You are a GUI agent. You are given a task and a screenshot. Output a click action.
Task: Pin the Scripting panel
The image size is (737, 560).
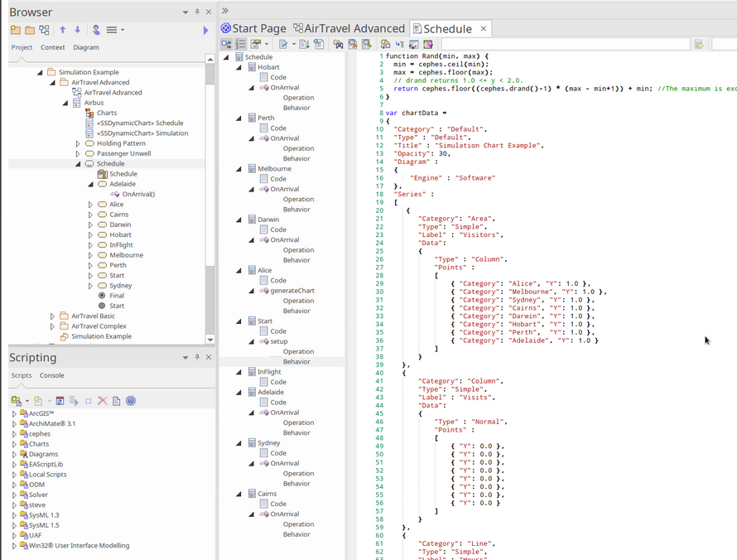196,357
